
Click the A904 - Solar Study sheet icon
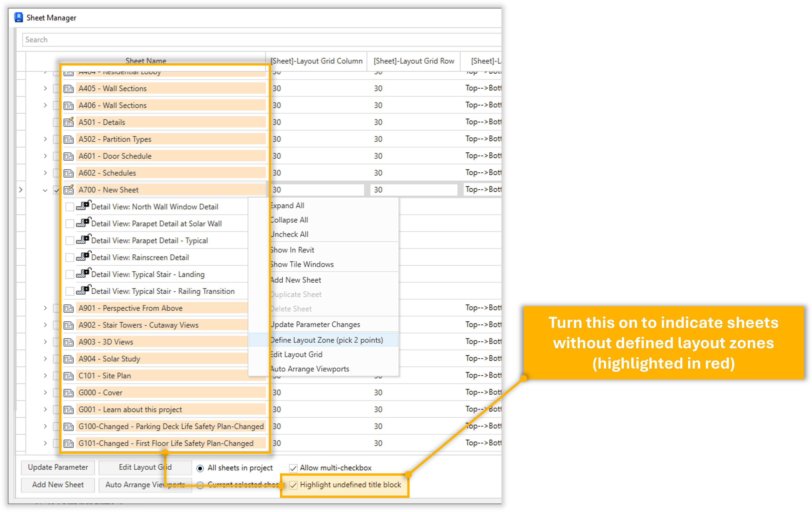point(69,359)
